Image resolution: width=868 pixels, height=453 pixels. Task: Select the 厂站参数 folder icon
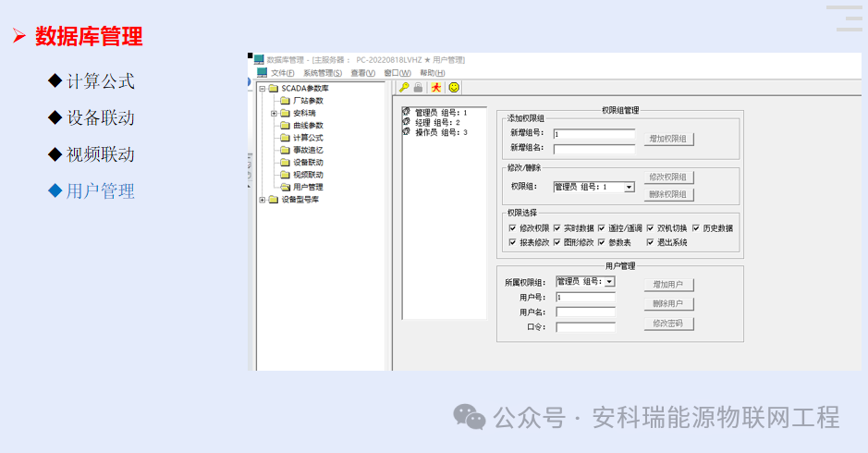pos(285,101)
